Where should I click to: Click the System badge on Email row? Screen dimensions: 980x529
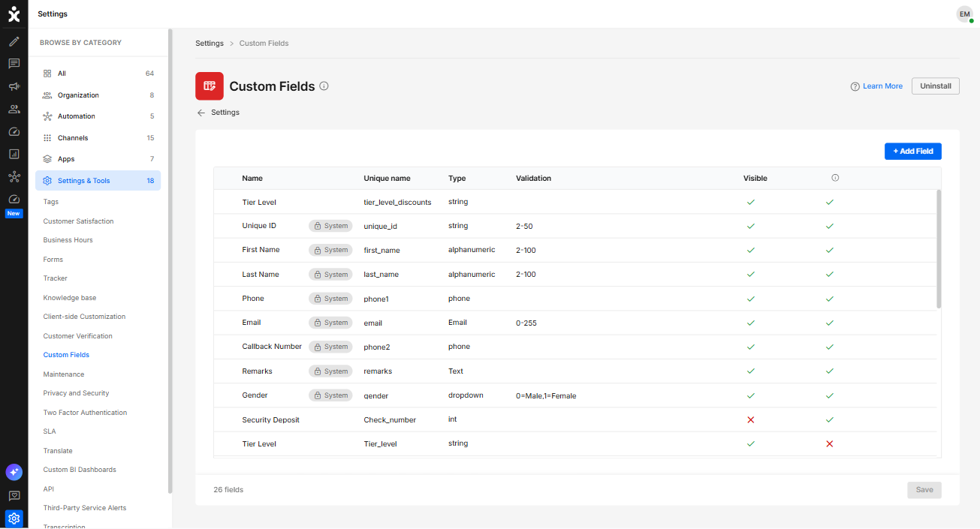[330, 323]
